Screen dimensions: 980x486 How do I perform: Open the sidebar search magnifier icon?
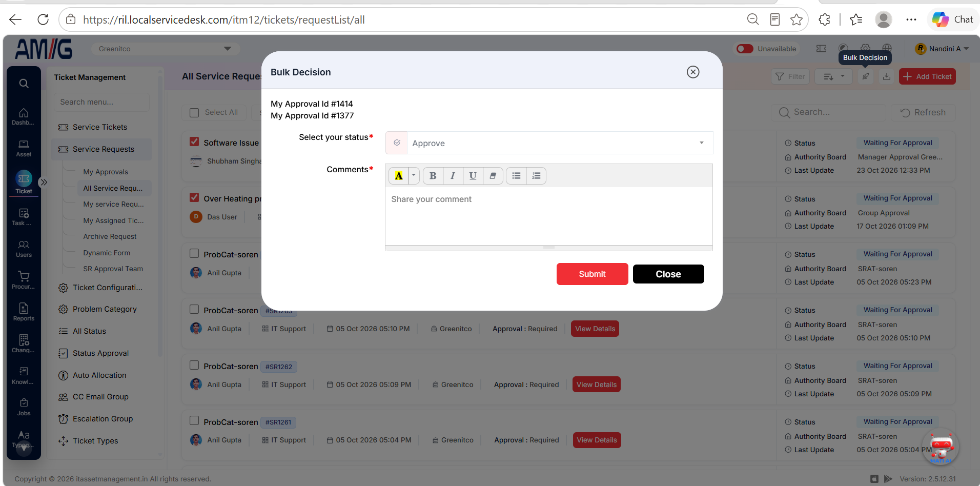[24, 84]
